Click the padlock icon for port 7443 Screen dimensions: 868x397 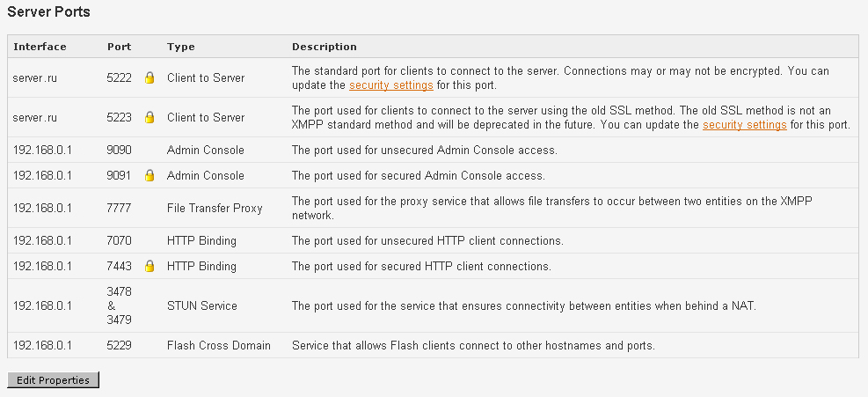click(150, 267)
